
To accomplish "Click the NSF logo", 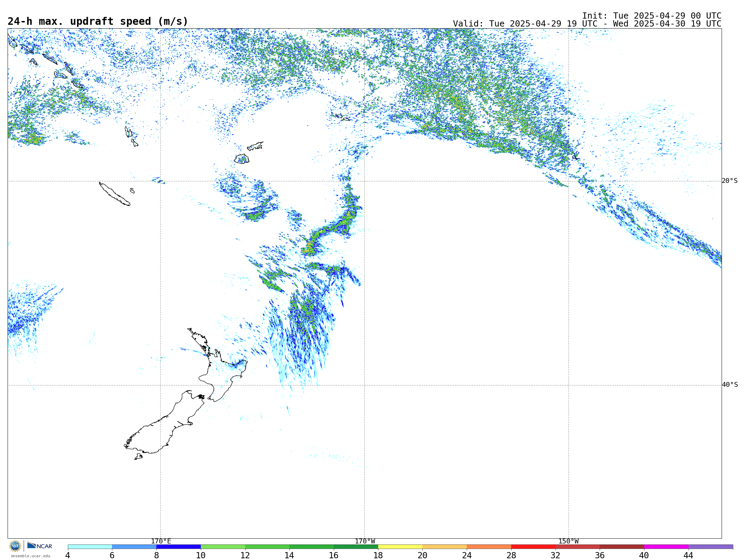I will (x=15, y=546).
